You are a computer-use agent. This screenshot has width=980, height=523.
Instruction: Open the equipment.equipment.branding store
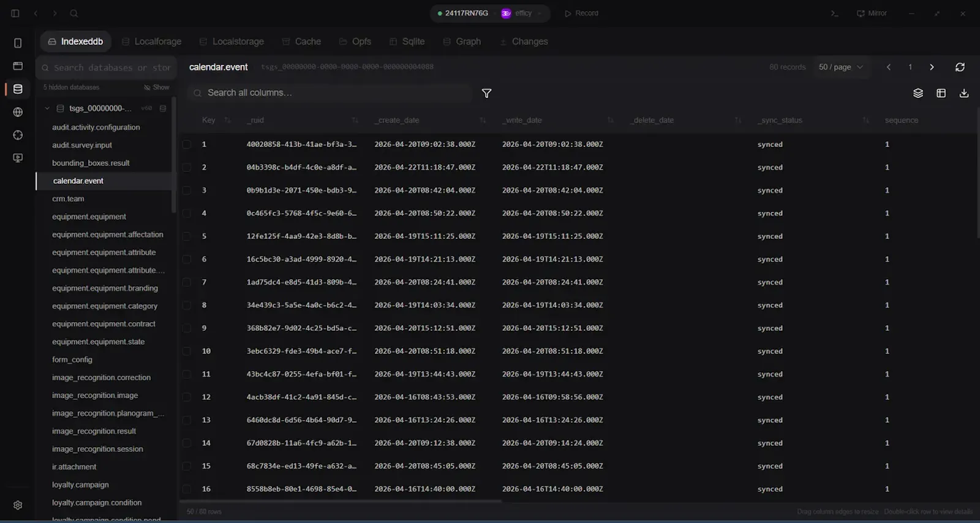[104, 288]
